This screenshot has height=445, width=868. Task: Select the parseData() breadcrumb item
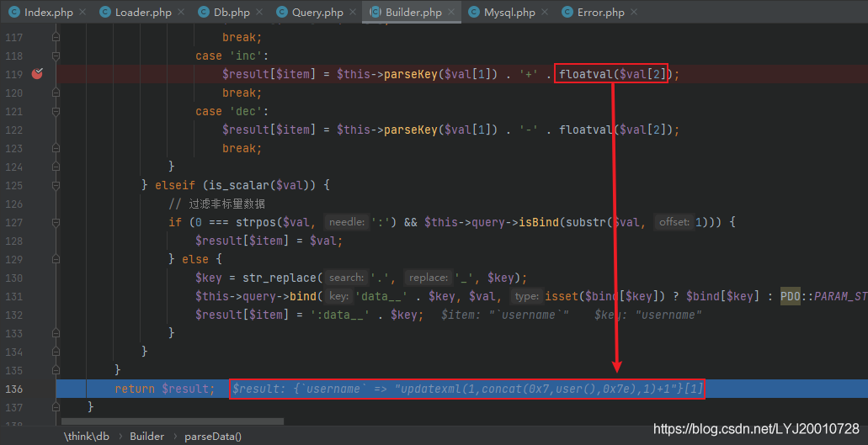point(213,436)
